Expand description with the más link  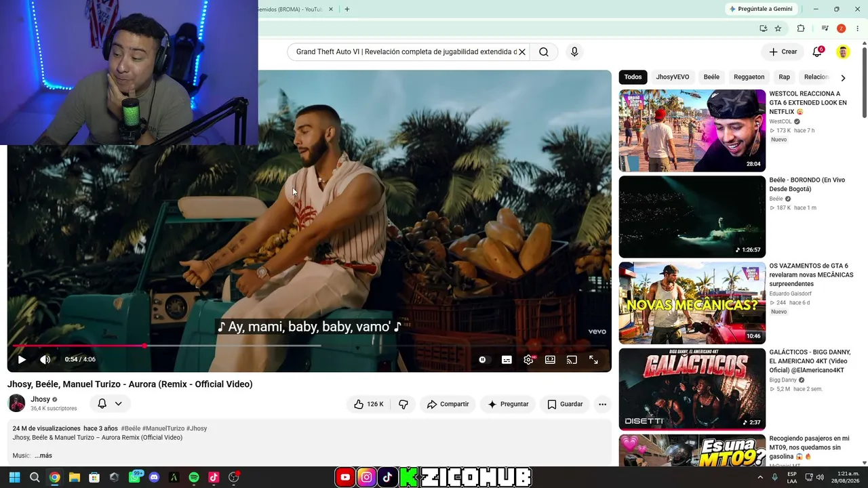[43, 455]
